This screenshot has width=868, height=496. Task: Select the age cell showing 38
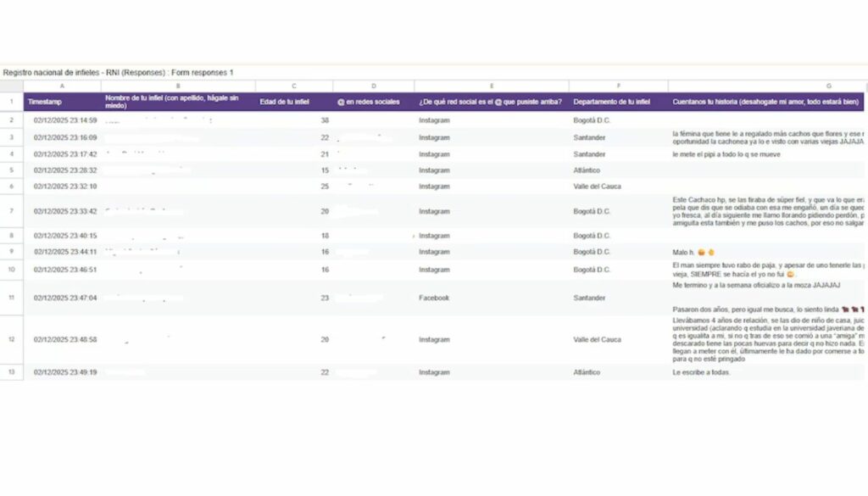[325, 120]
